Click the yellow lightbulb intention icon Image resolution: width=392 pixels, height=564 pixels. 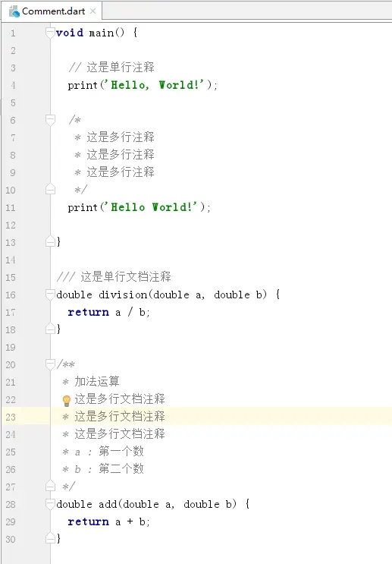coord(67,400)
